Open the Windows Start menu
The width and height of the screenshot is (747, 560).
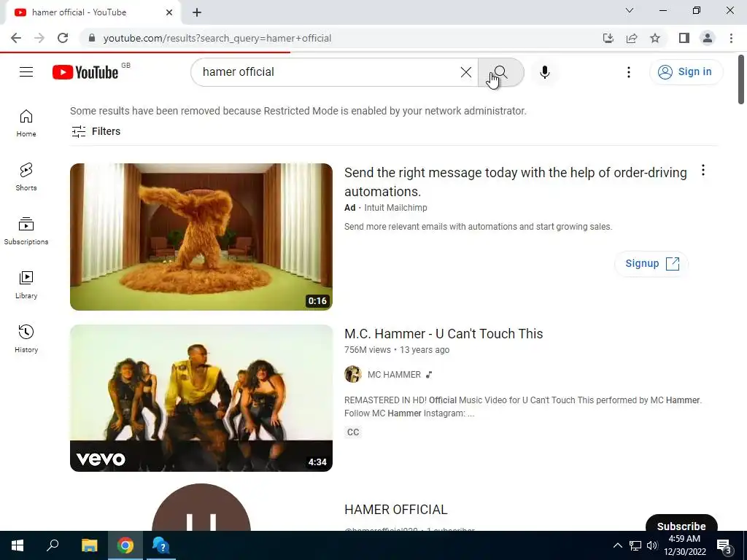click(x=18, y=545)
